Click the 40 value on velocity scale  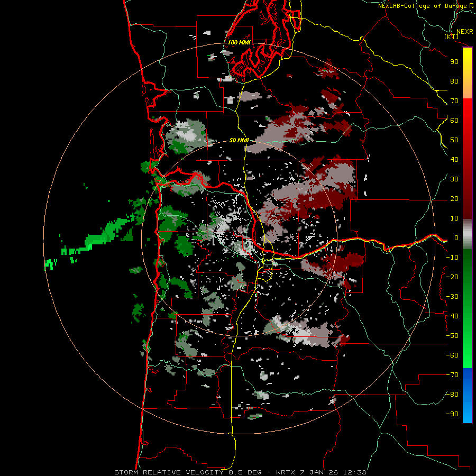coord(454,160)
